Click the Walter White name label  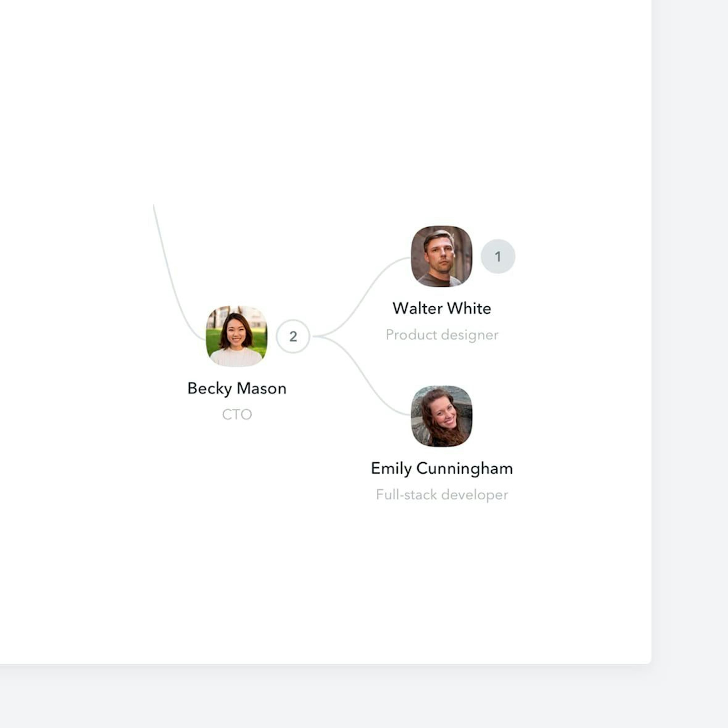coord(442,309)
